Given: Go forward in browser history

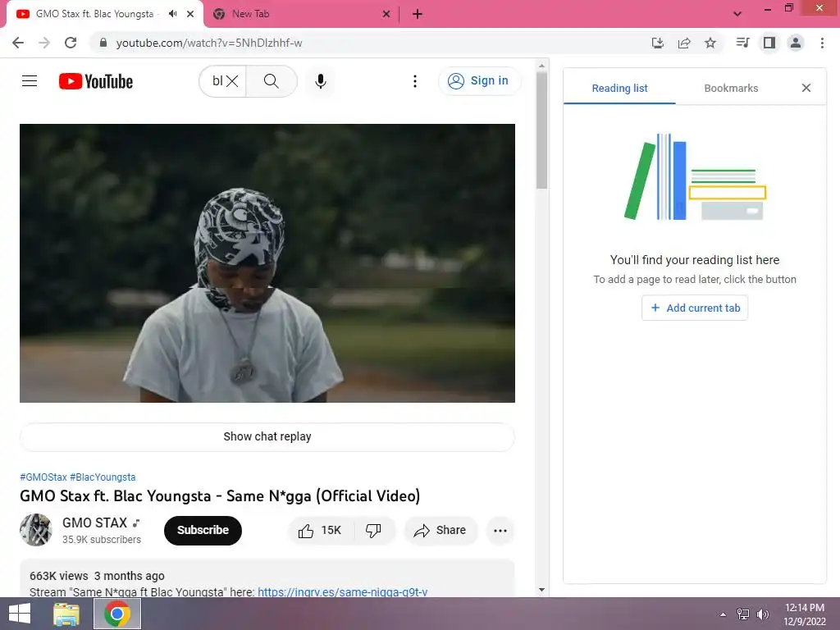Looking at the screenshot, I should pyautogui.click(x=44, y=43).
